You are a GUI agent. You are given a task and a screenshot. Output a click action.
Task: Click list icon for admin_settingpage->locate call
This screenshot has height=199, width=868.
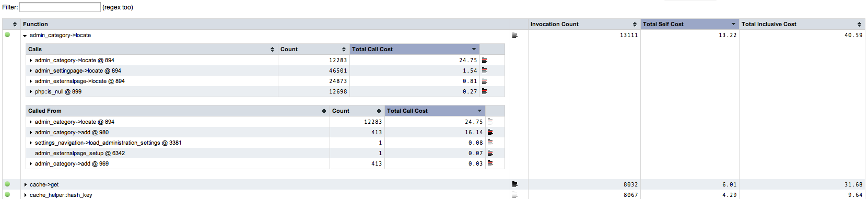click(x=485, y=71)
